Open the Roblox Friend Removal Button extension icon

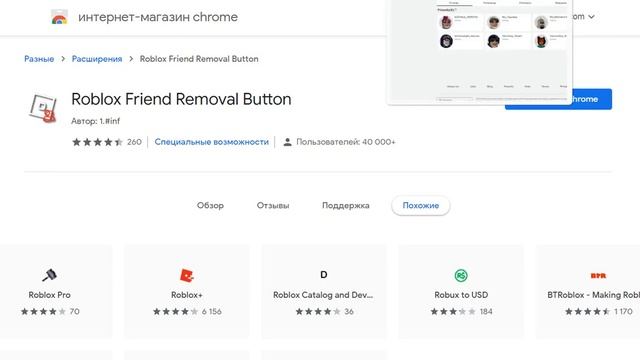[43, 109]
